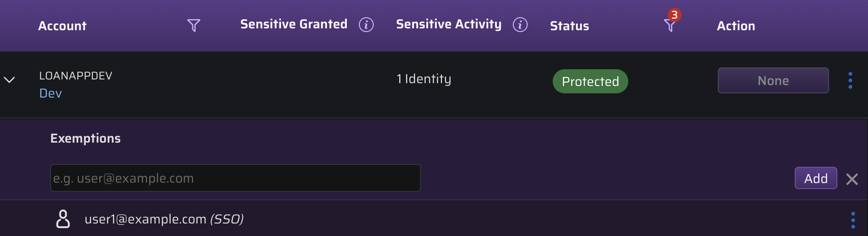The height and width of the screenshot is (236, 868).
Task: Click the LOANAPPDEV account name
Action: tap(76, 76)
